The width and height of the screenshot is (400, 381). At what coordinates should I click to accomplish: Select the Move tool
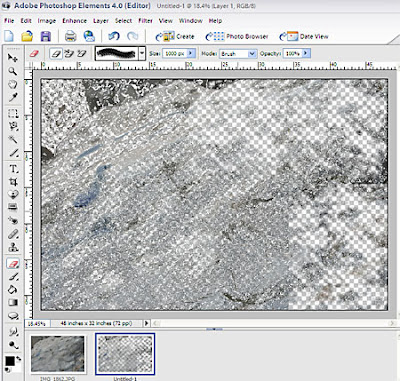13,58
